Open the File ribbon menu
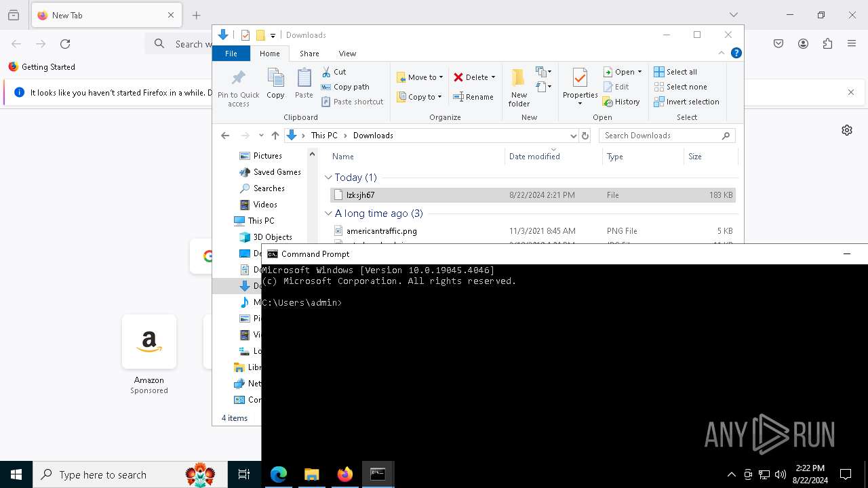Viewport: 868px width, 488px height. [231, 54]
